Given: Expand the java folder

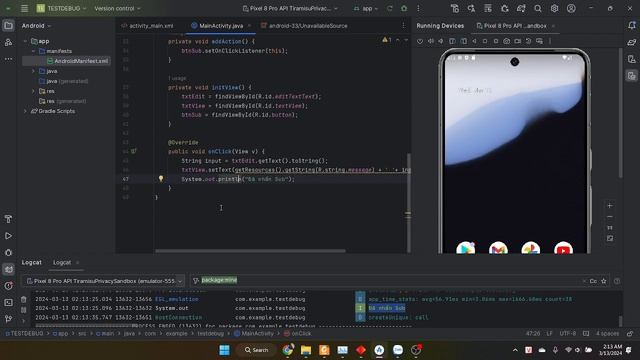Looking at the screenshot, I should [33, 71].
